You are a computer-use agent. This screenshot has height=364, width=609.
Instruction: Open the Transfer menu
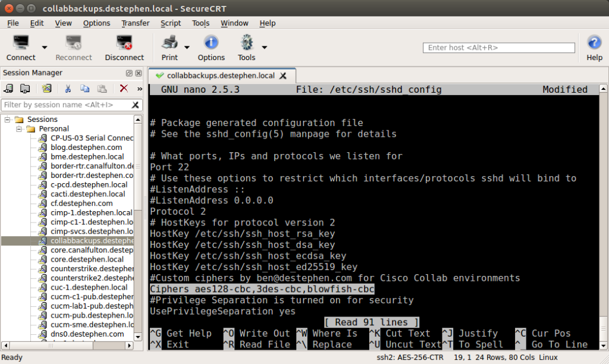point(135,23)
